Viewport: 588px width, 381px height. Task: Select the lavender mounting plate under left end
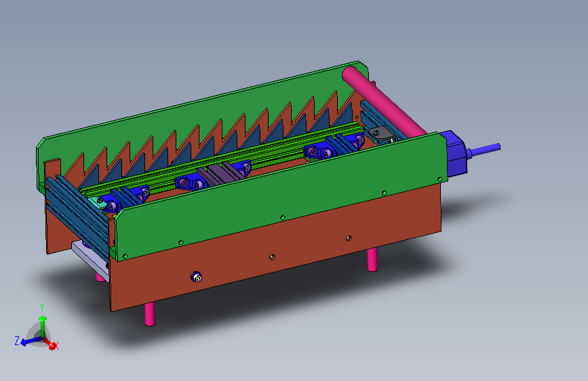pyautogui.click(x=90, y=260)
